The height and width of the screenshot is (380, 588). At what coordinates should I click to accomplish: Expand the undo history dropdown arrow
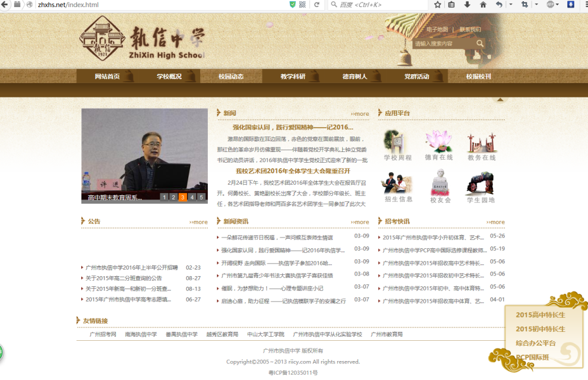[x=510, y=5]
